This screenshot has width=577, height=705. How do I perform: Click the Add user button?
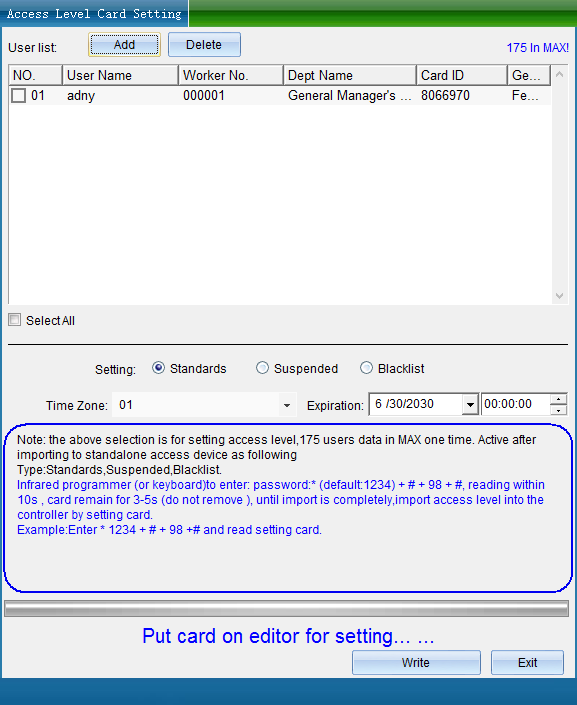tap(124, 45)
